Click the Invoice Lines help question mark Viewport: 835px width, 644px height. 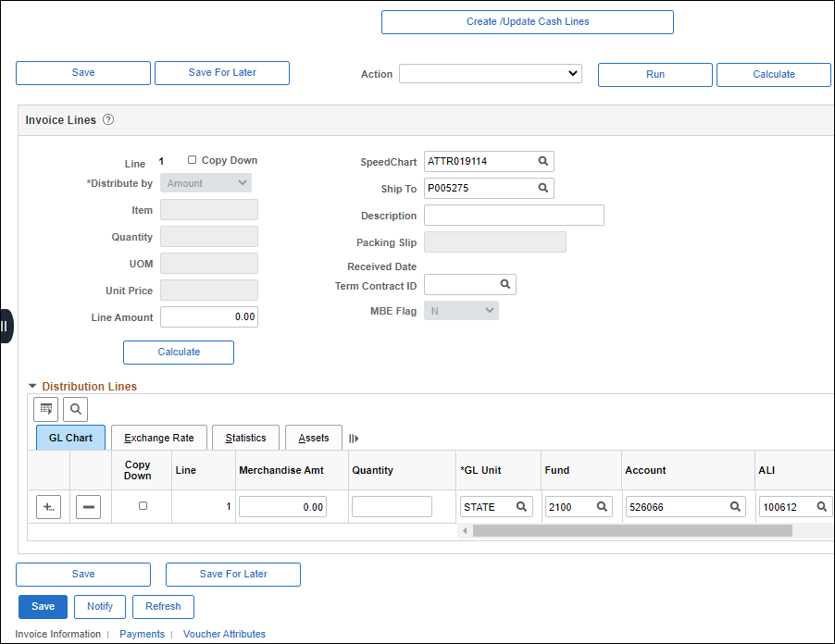point(108,119)
